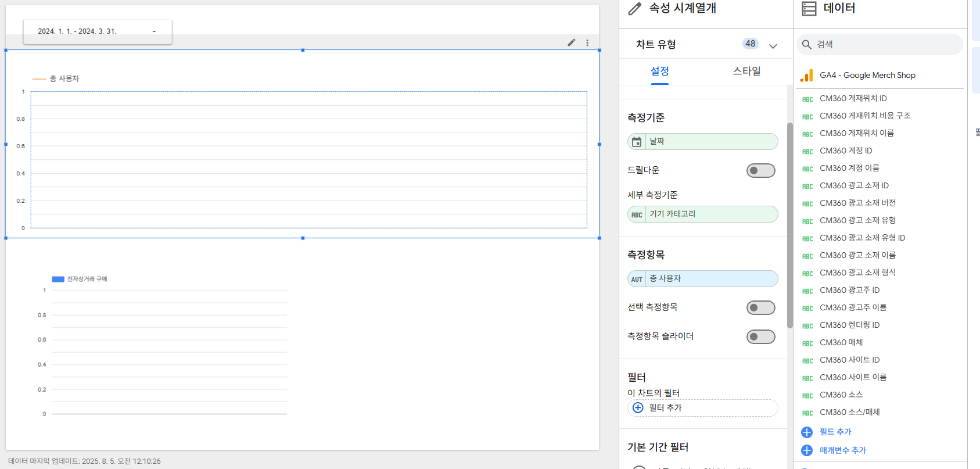This screenshot has width=980, height=469.
Task: Click the 48 chart types badge
Action: 751,44
